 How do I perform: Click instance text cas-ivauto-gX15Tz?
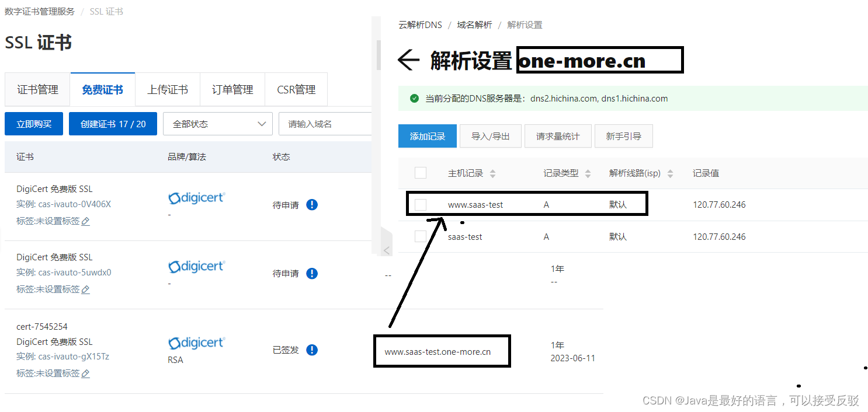pos(74,357)
